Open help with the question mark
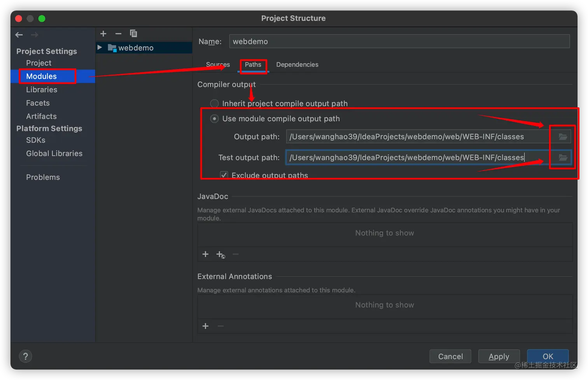The height and width of the screenshot is (380, 588). 26,356
